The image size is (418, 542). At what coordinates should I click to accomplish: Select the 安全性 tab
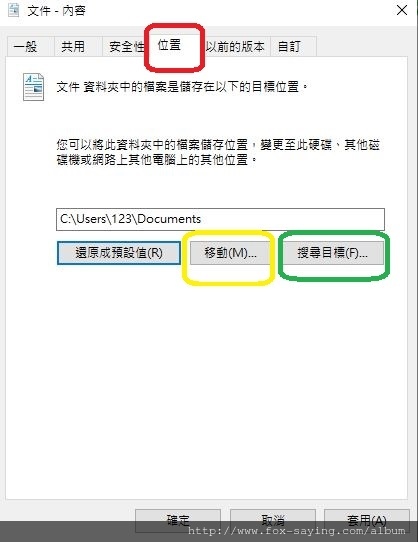pyautogui.click(x=125, y=46)
